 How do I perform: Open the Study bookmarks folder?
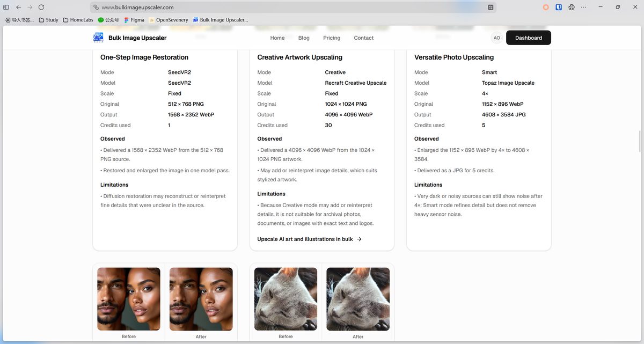pos(48,20)
